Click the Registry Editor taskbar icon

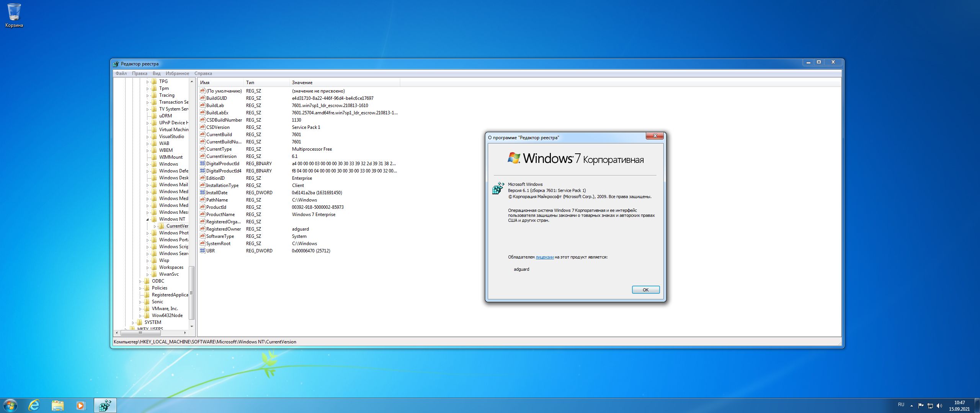coord(105,405)
